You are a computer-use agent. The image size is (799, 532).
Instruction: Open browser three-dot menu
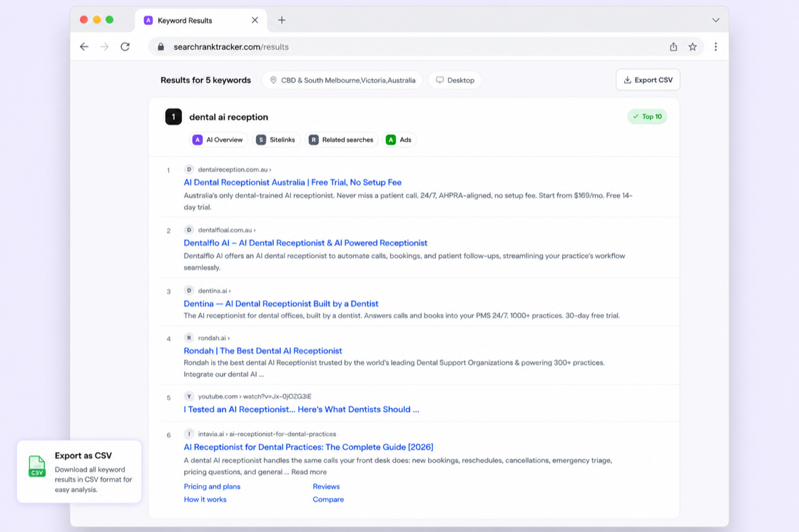click(716, 47)
